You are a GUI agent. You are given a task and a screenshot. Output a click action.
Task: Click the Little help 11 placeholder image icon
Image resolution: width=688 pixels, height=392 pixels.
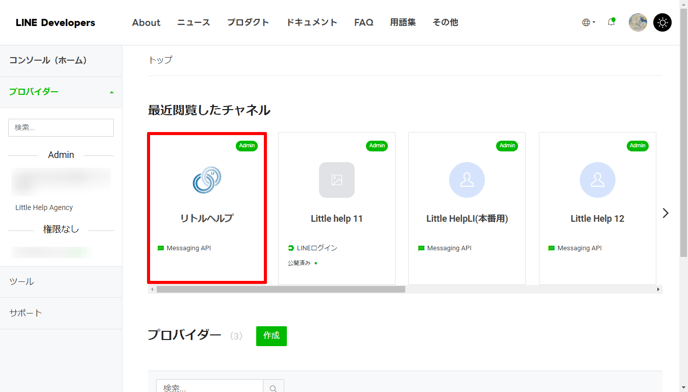[x=337, y=180]
